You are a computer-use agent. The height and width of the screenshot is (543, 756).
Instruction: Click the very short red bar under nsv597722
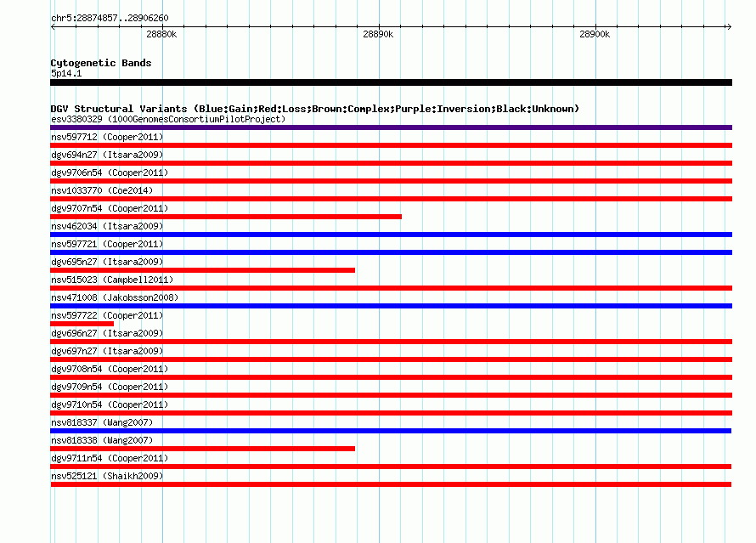(82, 324)
